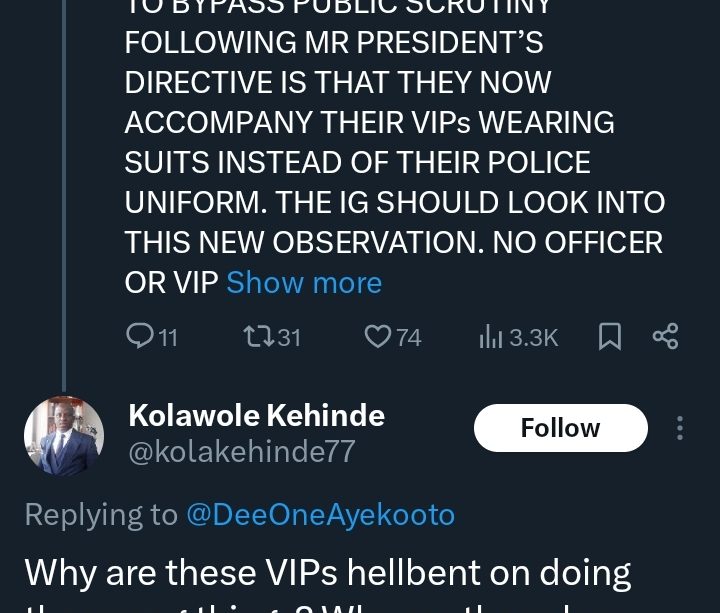Tap the retweet arrows icon
The height and width of the screenshot is (613, 720).
click(258, 336)
